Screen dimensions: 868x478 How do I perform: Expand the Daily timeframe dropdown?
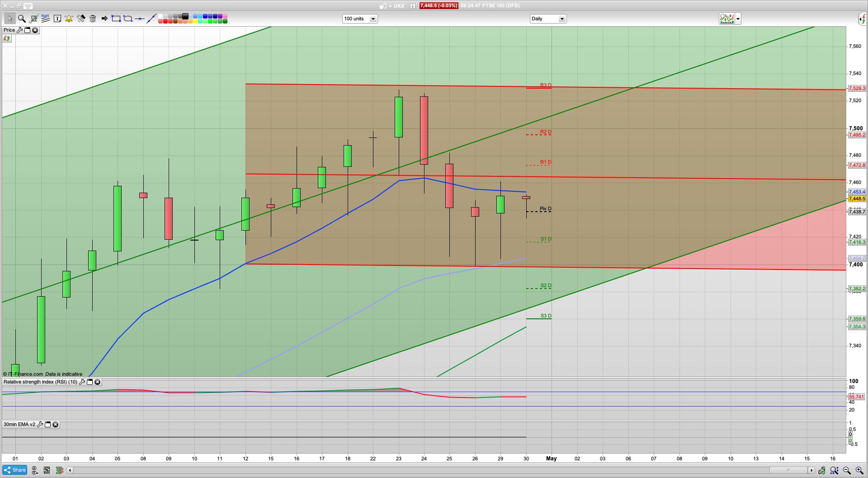(x=562, y=19)
